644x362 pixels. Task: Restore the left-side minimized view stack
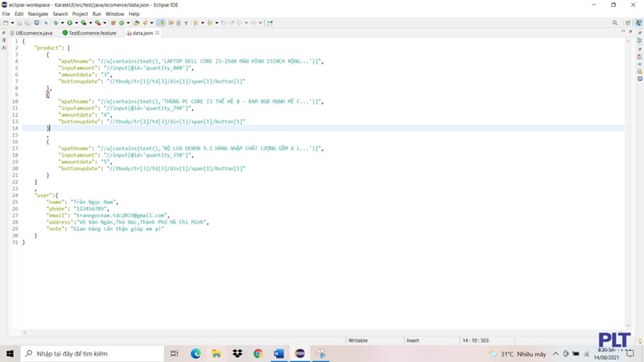coord(4,33)
